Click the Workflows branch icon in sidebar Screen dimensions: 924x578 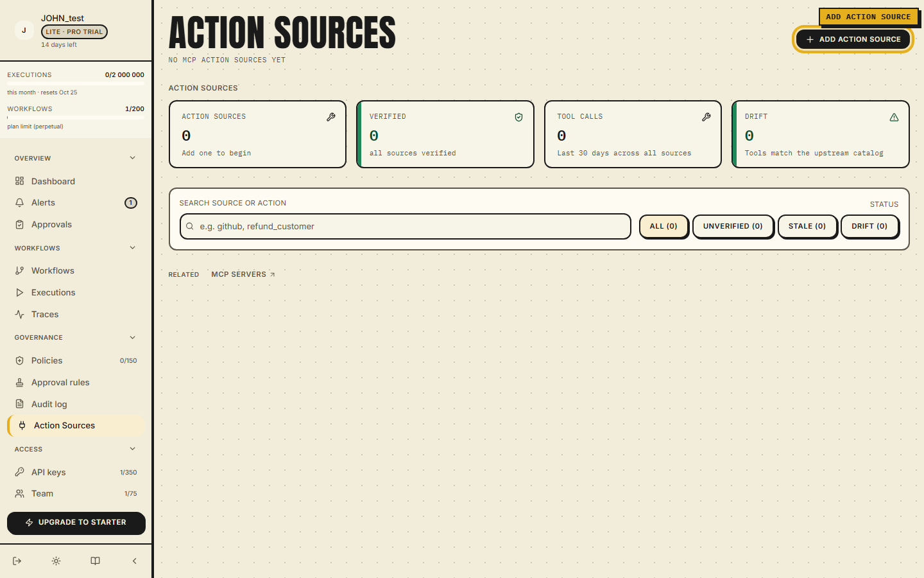click(x=20, y=270)
